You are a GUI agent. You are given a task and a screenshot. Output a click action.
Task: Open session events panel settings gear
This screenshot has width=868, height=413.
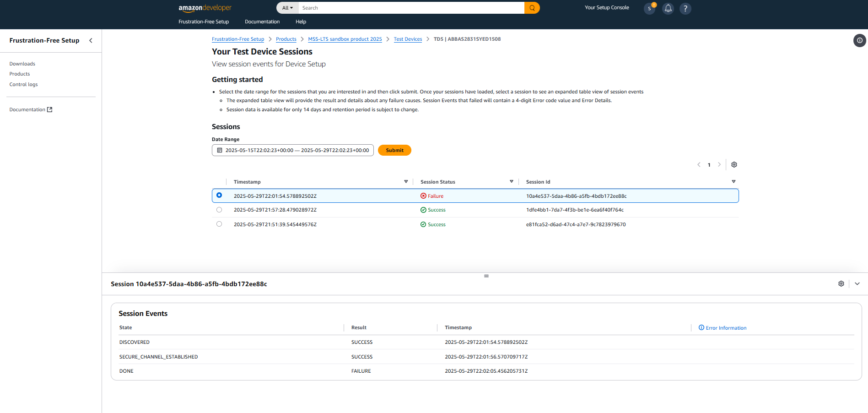point(841,284)
